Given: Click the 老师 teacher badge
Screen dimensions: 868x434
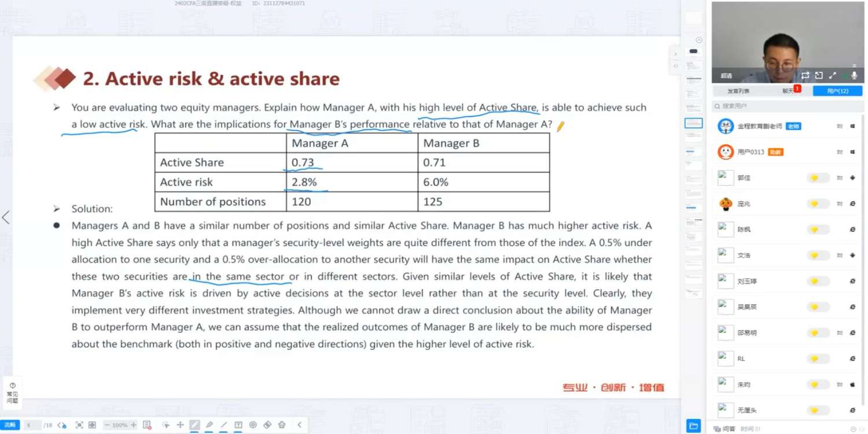Looking at the screenshot, I should (793, 126).
